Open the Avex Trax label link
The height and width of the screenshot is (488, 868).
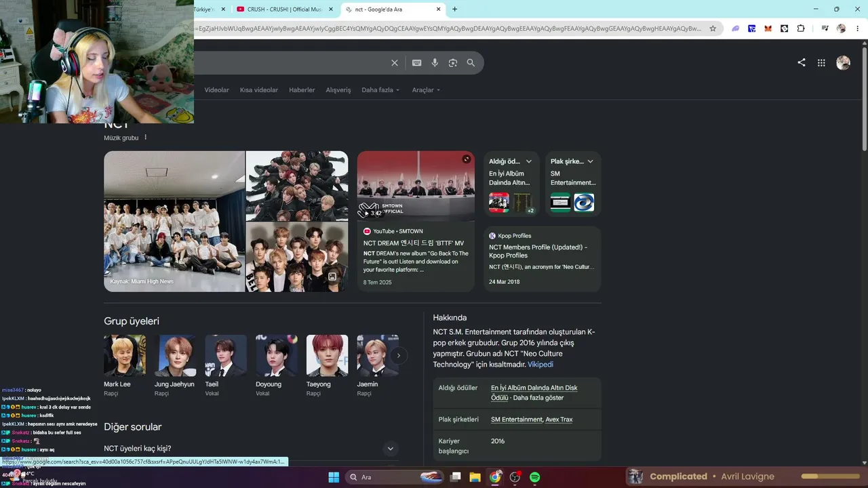[559, 420]
